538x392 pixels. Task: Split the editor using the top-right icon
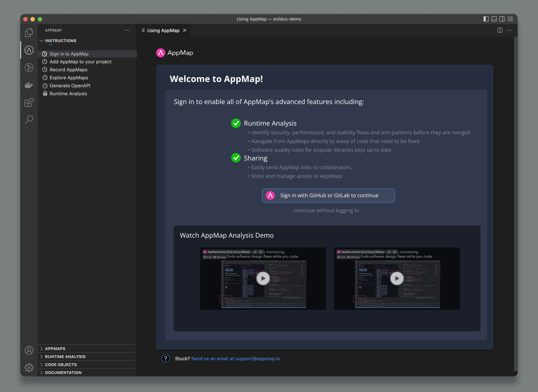point(500,30)
